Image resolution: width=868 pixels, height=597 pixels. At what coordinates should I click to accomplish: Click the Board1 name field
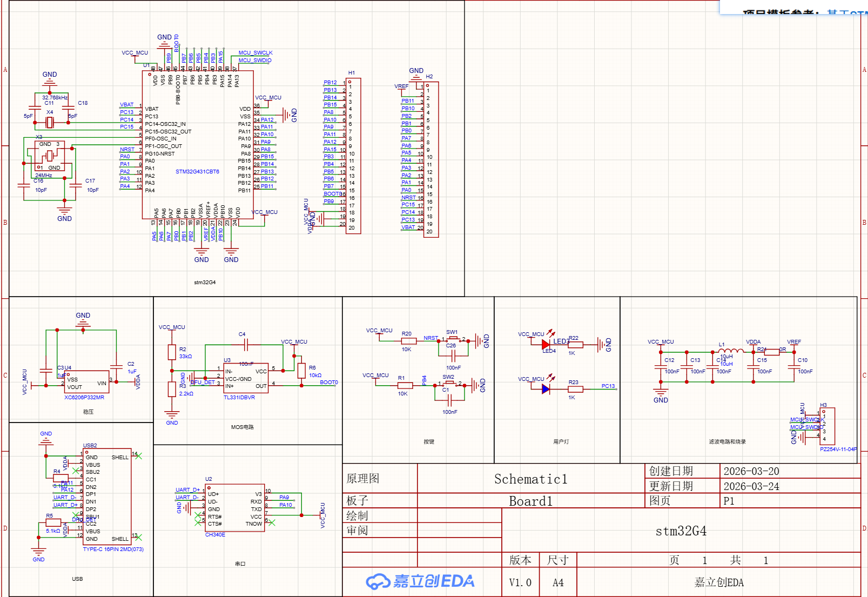tap(530, 501)
